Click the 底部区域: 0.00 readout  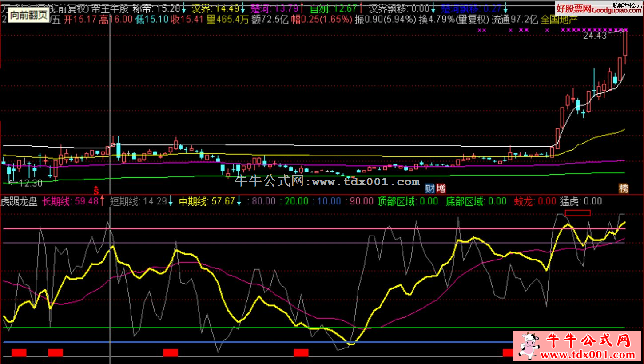coord(476,201)
